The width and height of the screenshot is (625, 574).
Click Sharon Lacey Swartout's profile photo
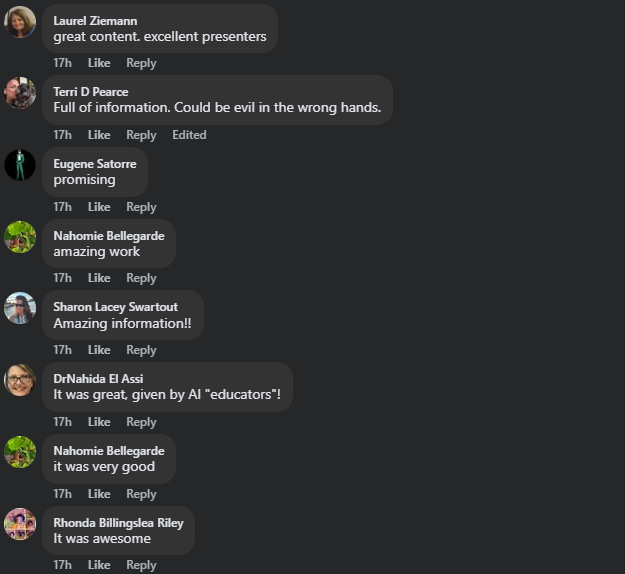click(20, 308)
